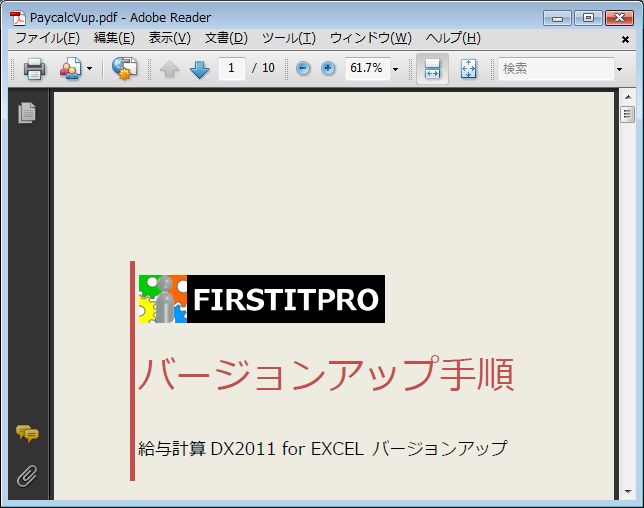Maximize the Adobe Reader window
The height and width of the screenshot is (508, 644).
click(588, 18)
